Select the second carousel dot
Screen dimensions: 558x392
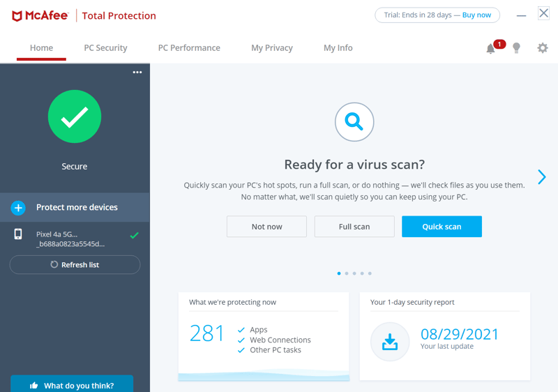(347, 273)
